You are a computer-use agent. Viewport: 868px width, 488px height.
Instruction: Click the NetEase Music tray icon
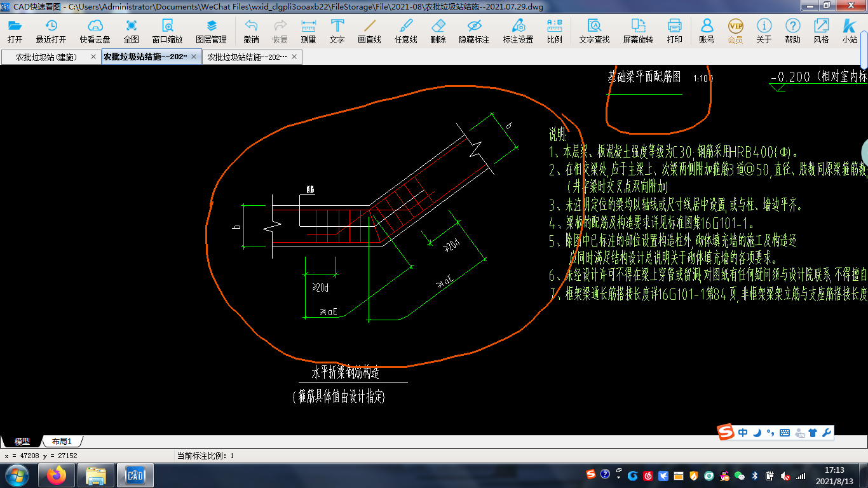coord(648,475)
